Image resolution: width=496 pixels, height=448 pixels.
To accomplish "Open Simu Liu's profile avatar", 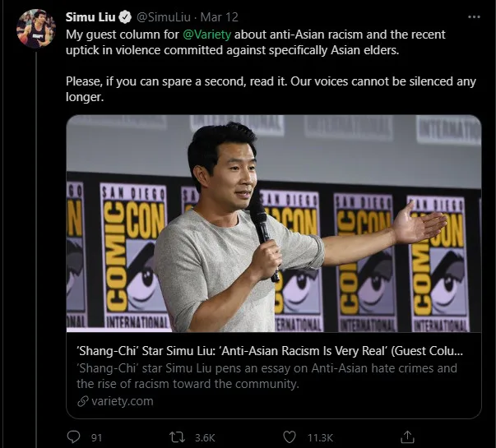I will pos(35,29).
